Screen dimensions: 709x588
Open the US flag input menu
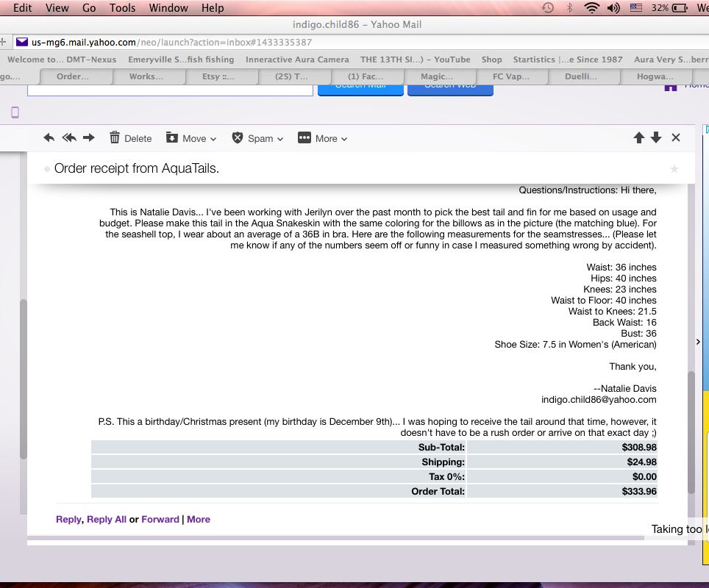tap(636, 7)
